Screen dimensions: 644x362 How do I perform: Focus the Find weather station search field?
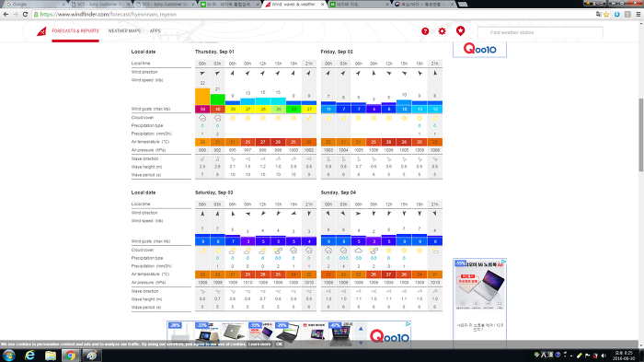pyautogui.click(x=540, y=32)
